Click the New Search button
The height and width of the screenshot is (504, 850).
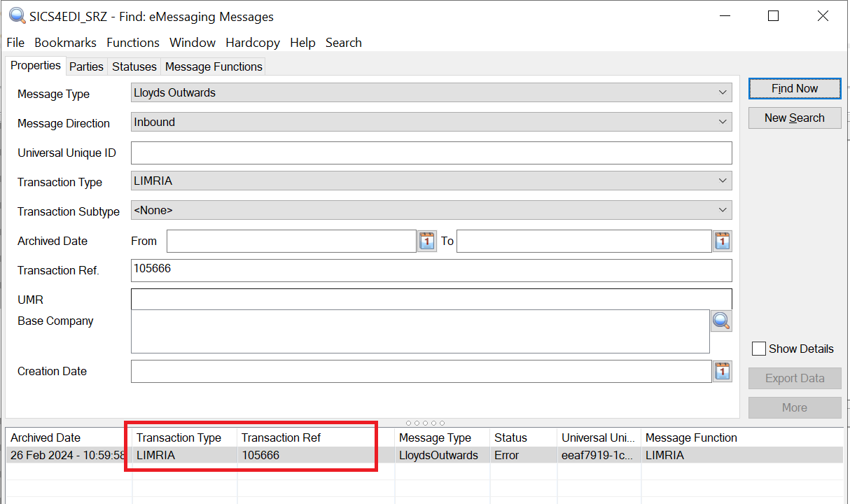point(795,118)
